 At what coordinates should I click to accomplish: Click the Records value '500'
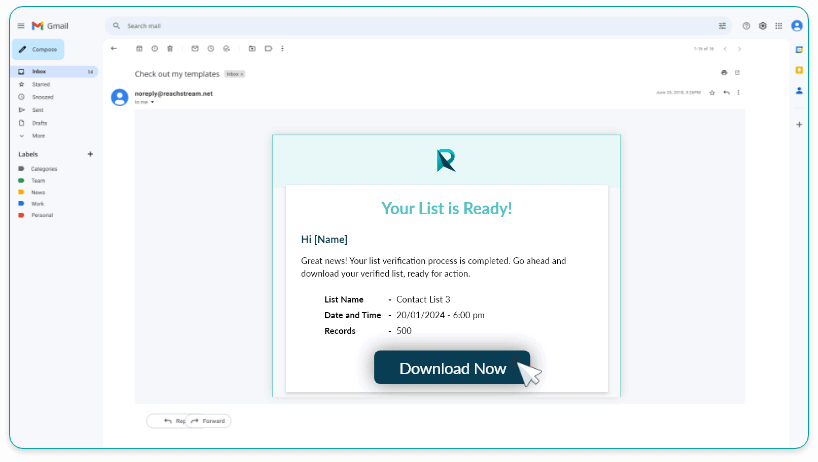coord(404,331)
